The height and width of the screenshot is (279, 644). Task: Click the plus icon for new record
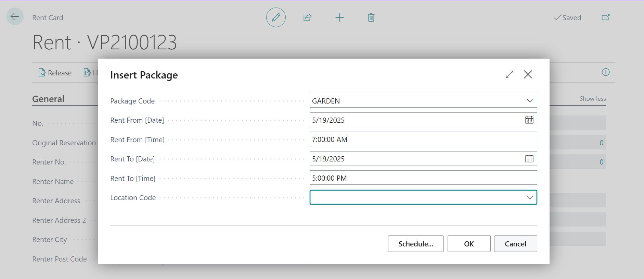coord(339,17)
